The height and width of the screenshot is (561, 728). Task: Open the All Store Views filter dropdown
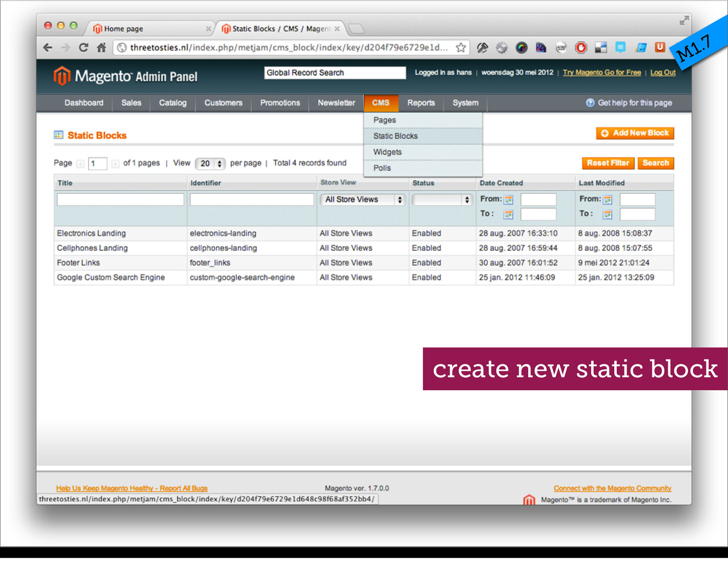362,199
